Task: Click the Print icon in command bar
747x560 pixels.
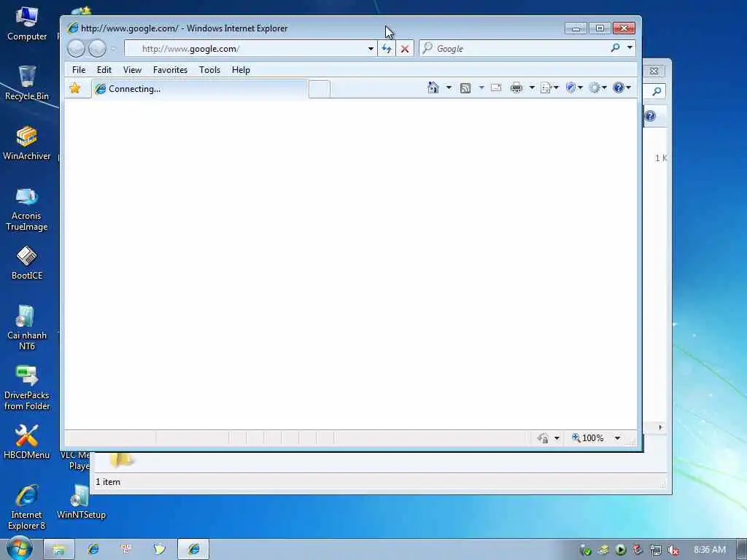Action: pyautogui.click(x=516, y=87)
